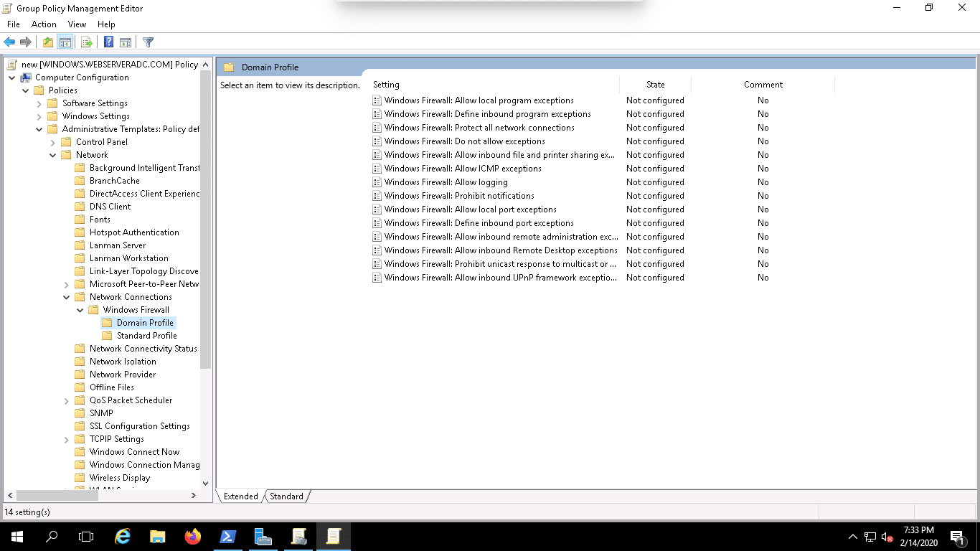The width and height of the screenshot is (980, 551).
Task: Collapse the Network node
Action: click(53, 155)
